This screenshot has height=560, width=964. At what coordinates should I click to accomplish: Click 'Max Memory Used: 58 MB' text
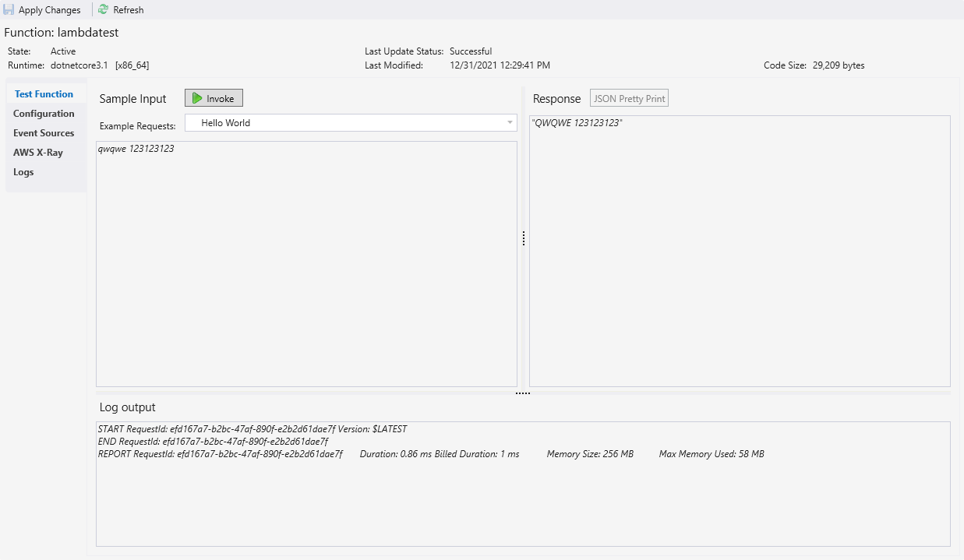(x=712, y=454)
